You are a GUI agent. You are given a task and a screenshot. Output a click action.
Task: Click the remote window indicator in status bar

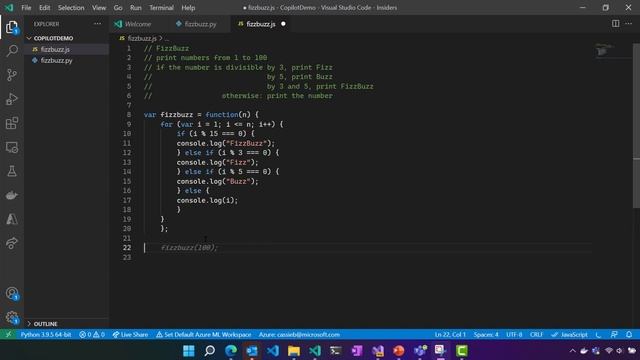pos(8,334)
